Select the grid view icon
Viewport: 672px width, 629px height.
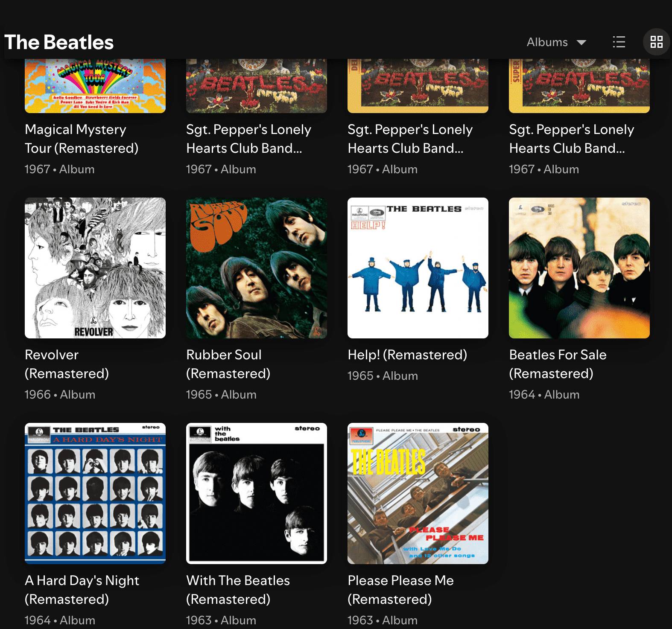pyautogui.click(x=656, y=42)
